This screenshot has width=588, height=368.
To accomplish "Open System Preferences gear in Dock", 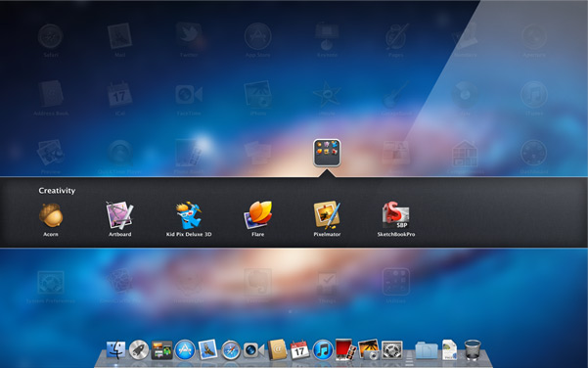I will tap(392, 349).
